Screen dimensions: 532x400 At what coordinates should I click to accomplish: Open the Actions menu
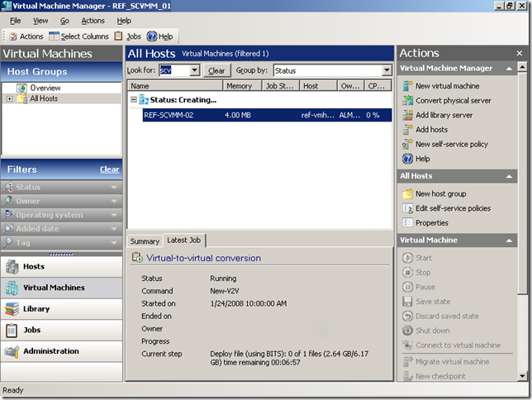click(x=93, y=21)
